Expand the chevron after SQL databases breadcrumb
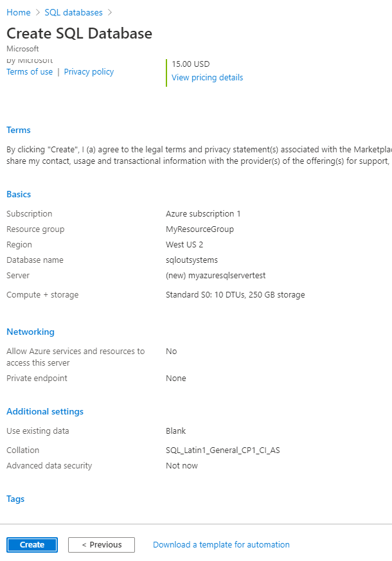The width and height of the screenshot is (392, 561). [x=107, y=12]
